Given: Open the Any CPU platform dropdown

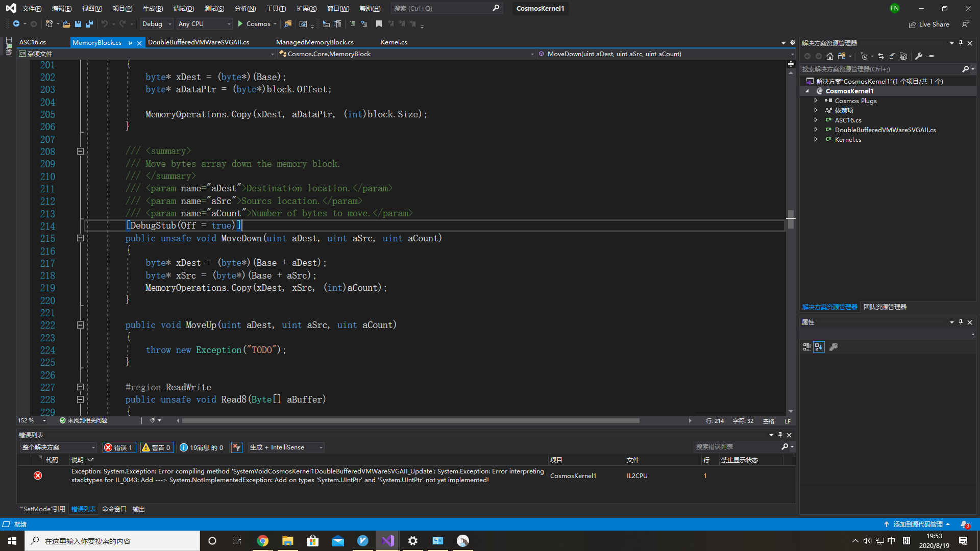Looking at the screenshot, I should 204,24.
